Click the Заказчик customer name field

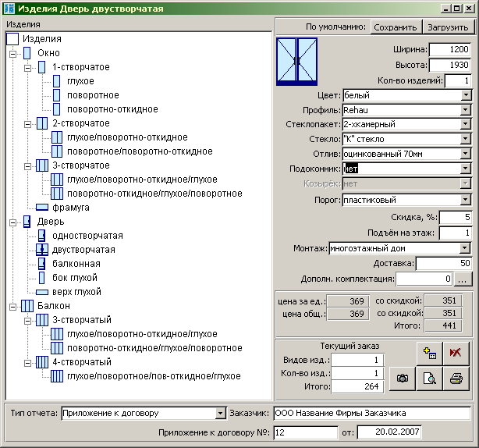coord(372,414)
